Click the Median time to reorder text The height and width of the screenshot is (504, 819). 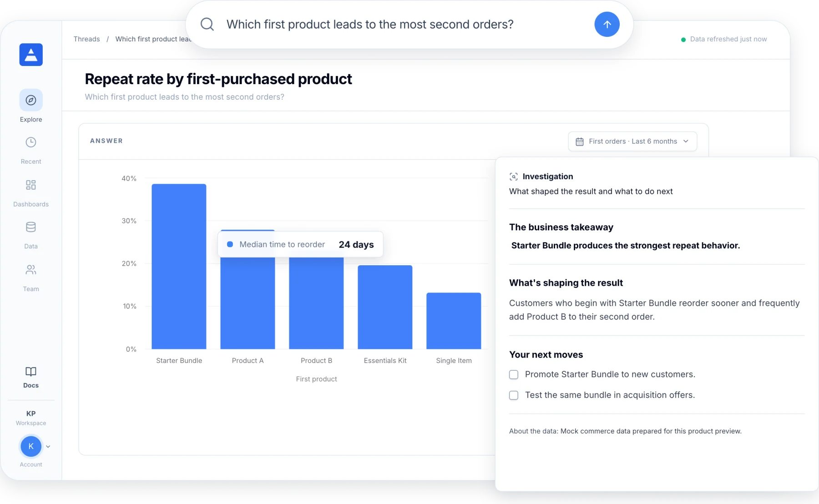point(282,244)
